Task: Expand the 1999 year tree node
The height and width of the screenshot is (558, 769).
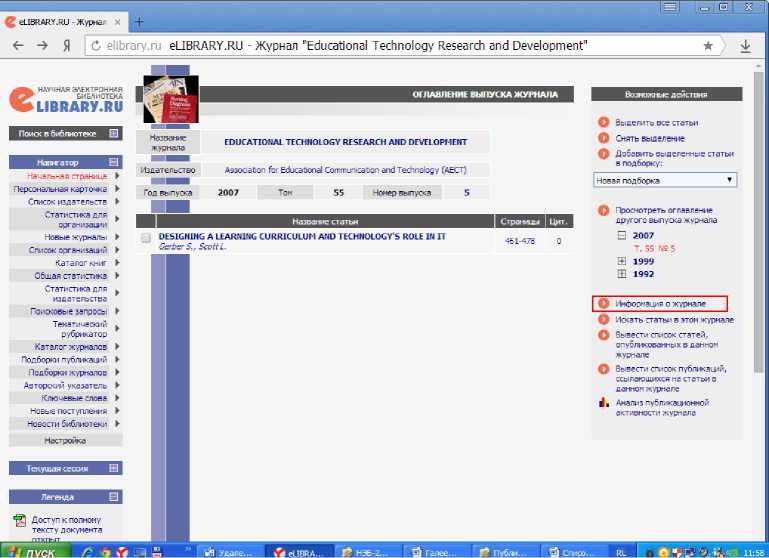Action: [622, 261]
